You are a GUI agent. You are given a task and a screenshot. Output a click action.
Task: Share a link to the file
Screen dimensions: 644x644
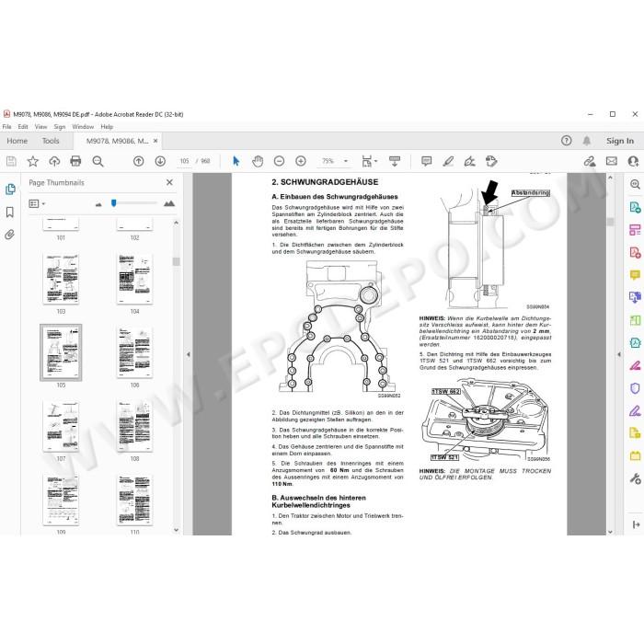coord(590,161)
